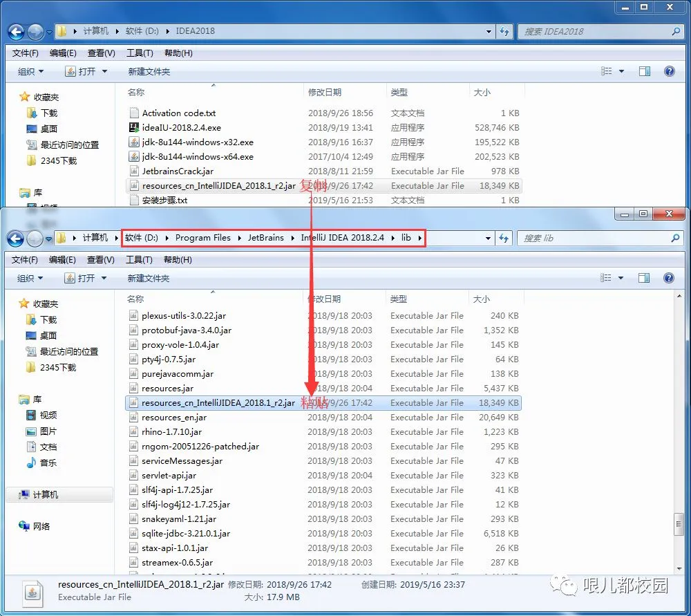Screen dimensions: 691x616
Task: Click lib window vertical scrollbar thumb
Action: coord(679,524)
